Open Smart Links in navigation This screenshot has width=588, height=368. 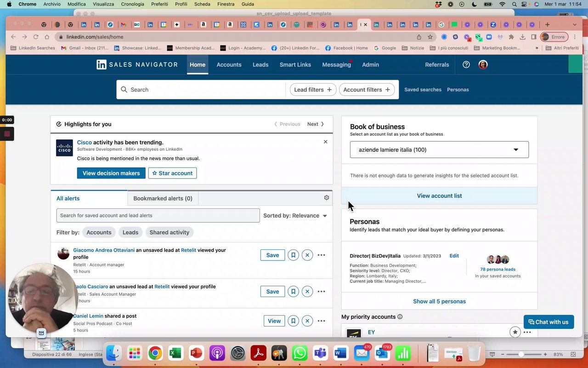[x=295, y=64]
